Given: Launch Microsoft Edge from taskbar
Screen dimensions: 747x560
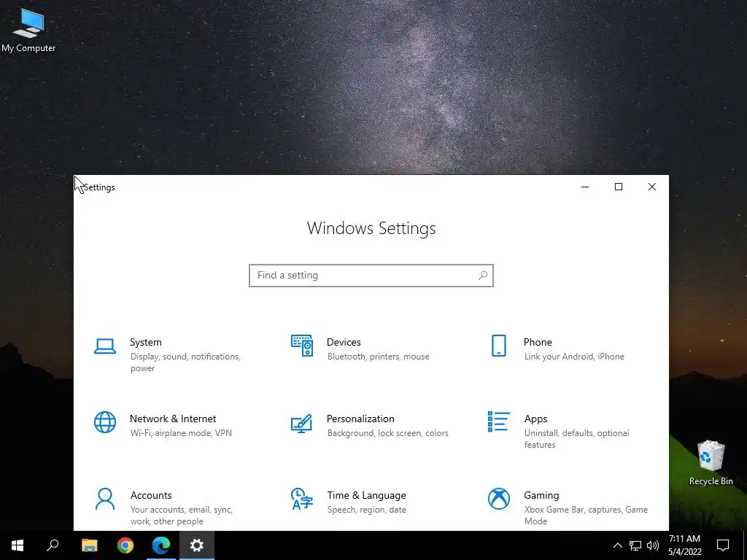Looking at the screenshot, I should coord(161,545).
